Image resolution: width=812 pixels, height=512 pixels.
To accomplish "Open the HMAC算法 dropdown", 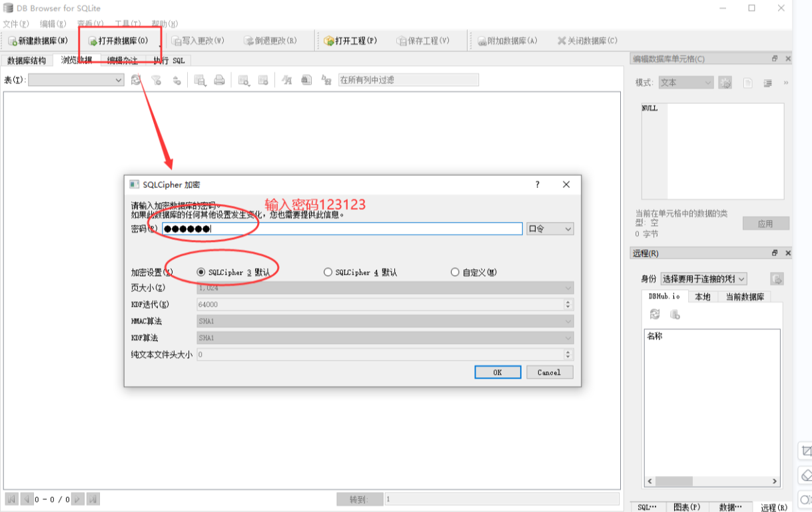I will [385, 321].
